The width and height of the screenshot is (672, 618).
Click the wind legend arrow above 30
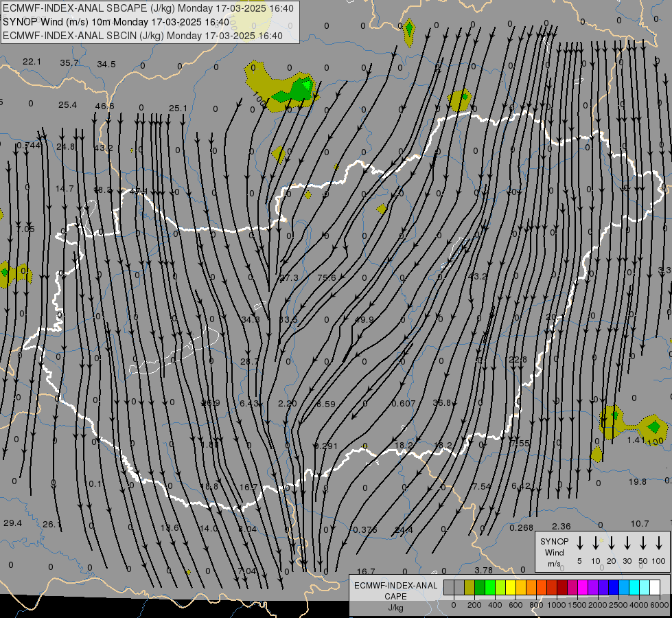tap(627, 543)
